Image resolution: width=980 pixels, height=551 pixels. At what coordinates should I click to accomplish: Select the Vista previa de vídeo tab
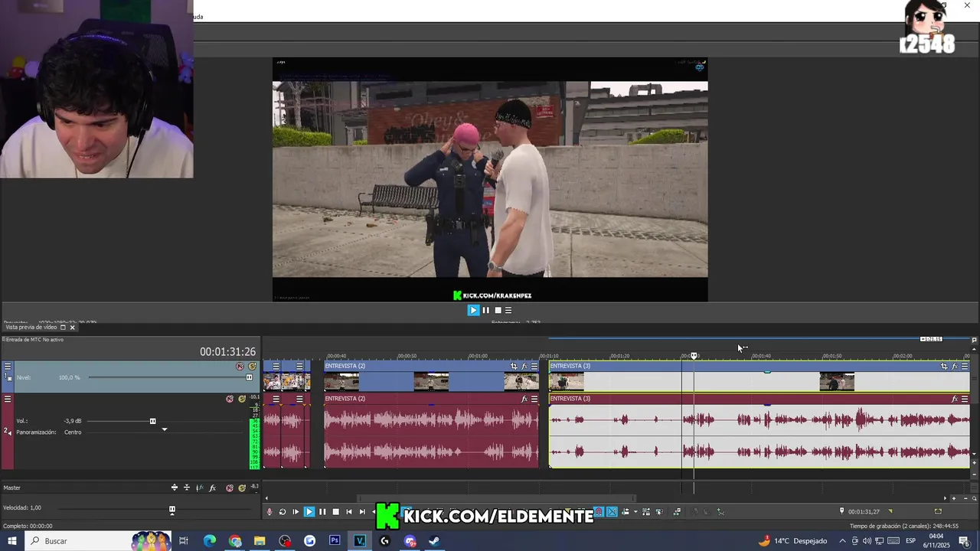pos(31,328)
